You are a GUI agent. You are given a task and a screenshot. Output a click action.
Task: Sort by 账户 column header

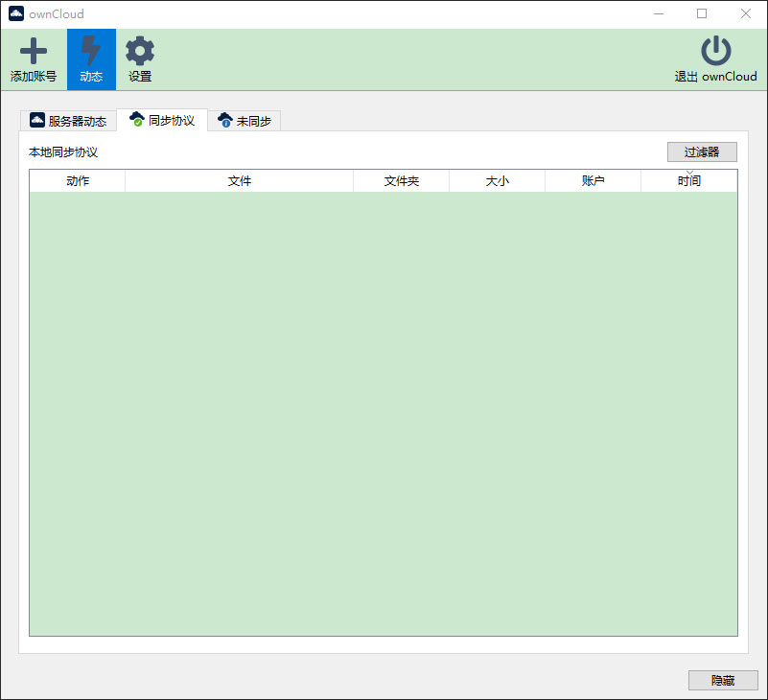pos(593,181)
